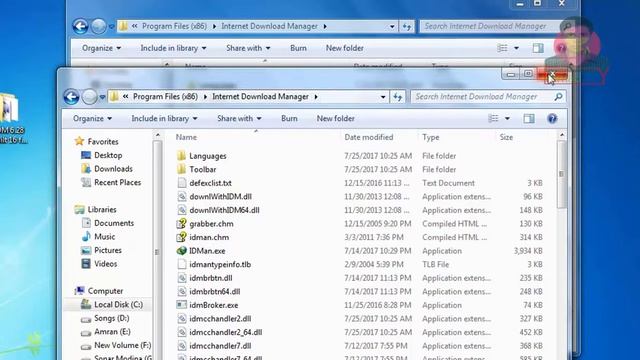The width and height of the screenshot is (640, 360).
Task: Expand arrow after Internet Download Manager breadcrumb
Action: [x=316, y=97]
